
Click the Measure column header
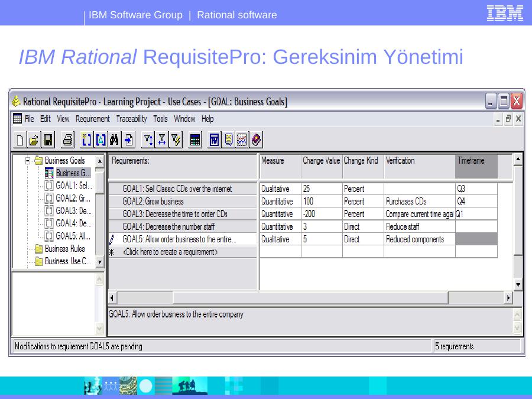coord(280,166)
